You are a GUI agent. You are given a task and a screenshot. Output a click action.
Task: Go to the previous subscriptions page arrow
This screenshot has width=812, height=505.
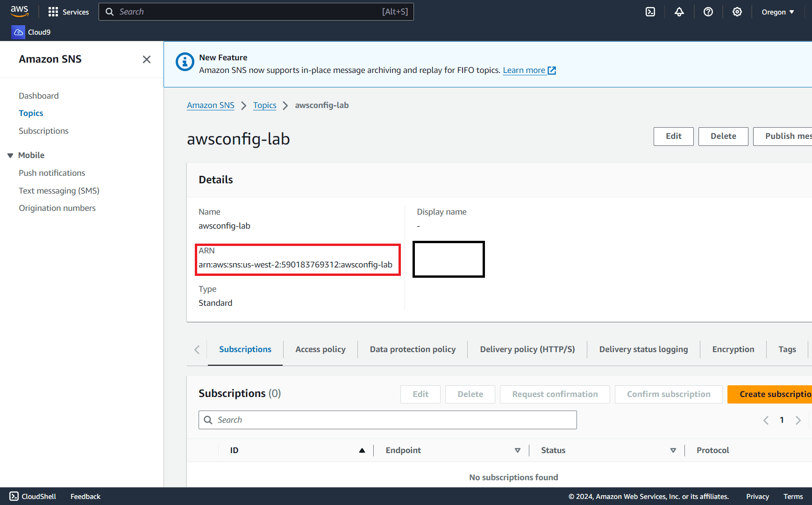click(x=766, y=420)
